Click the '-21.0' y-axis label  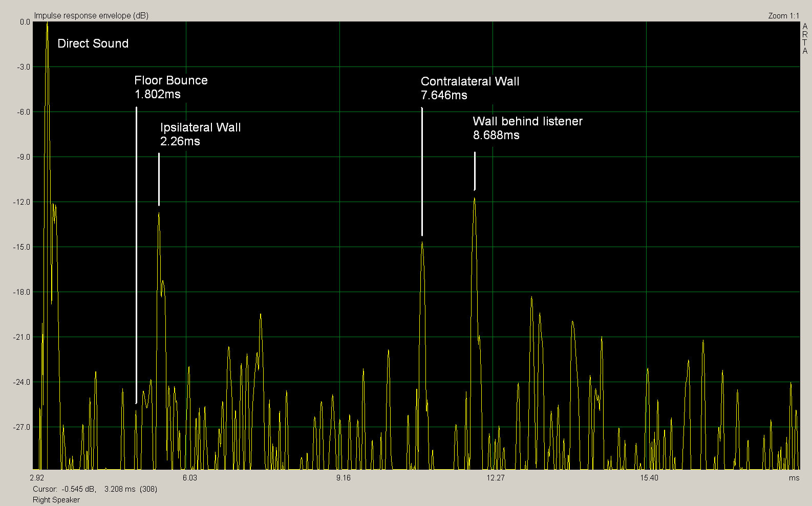(x=23, y=337)
